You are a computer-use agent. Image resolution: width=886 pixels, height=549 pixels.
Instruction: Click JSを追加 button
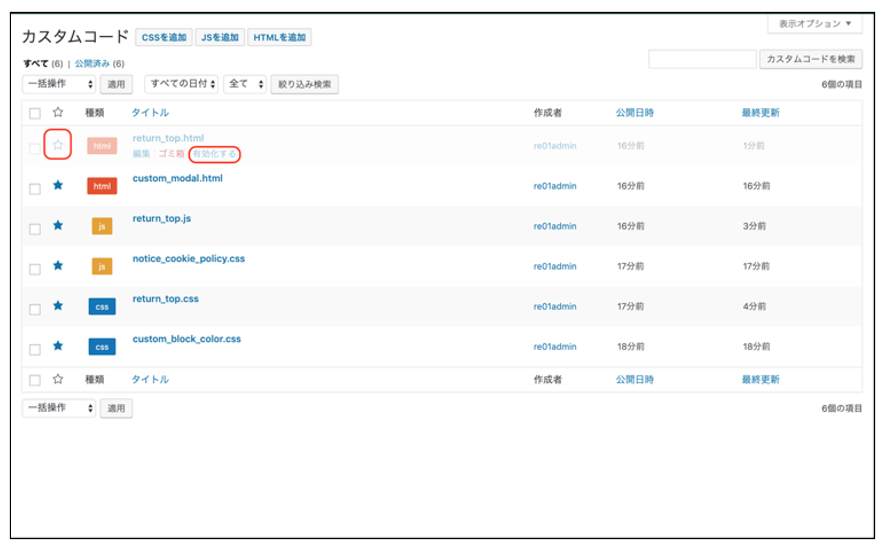tap(220, 37)
